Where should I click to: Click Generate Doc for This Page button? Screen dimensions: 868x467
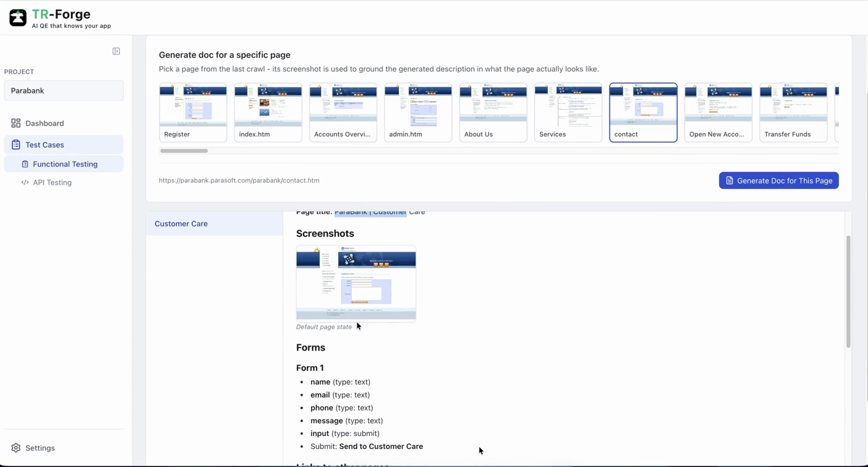pyautogui.click(x=779, y=180)
